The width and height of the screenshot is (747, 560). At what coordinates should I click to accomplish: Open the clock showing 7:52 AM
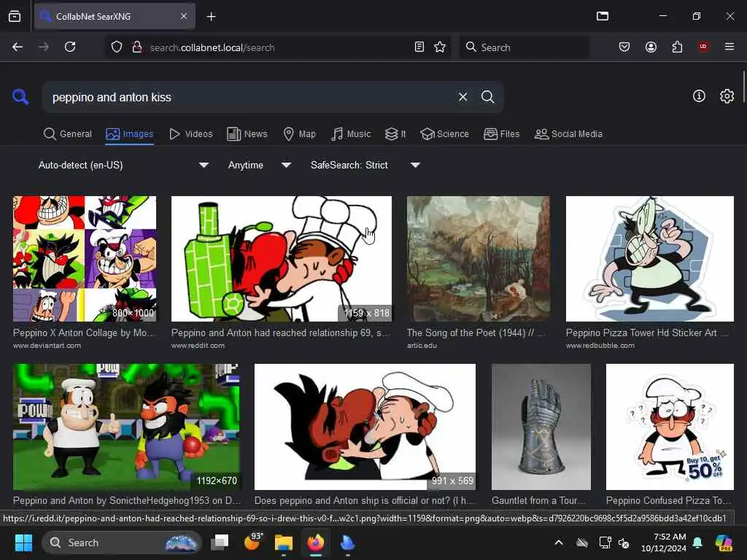pyautogui.click(x=664, y=542)
